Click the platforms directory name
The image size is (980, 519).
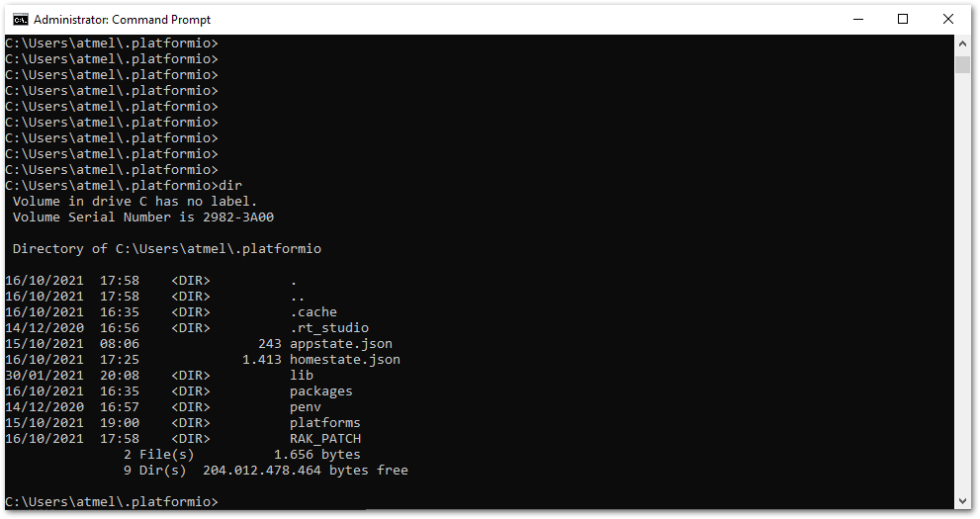325,423
